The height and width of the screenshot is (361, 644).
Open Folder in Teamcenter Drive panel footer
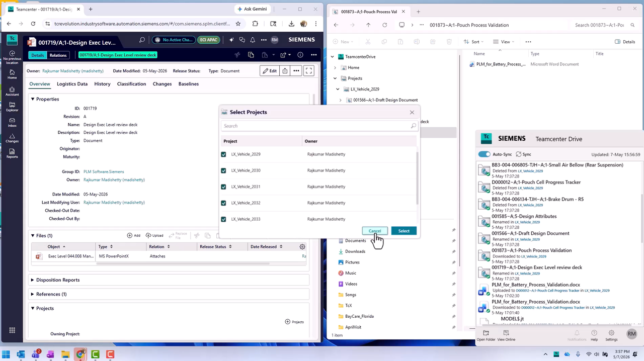point(486,336)
